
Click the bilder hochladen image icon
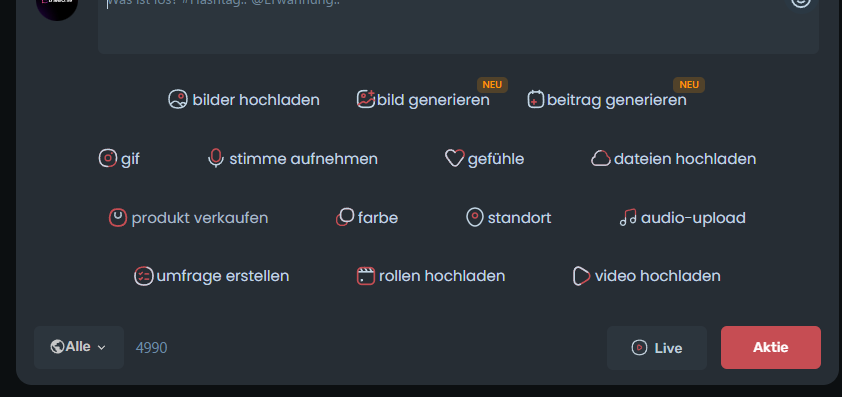pyautogui.click(x=178, y=99)
